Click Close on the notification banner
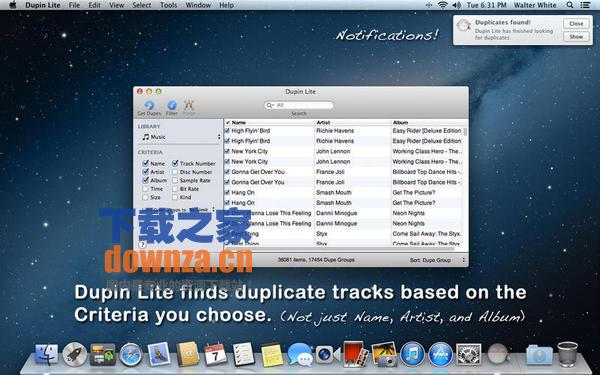This screenshot has height=375, width=600. click(576, 23)
